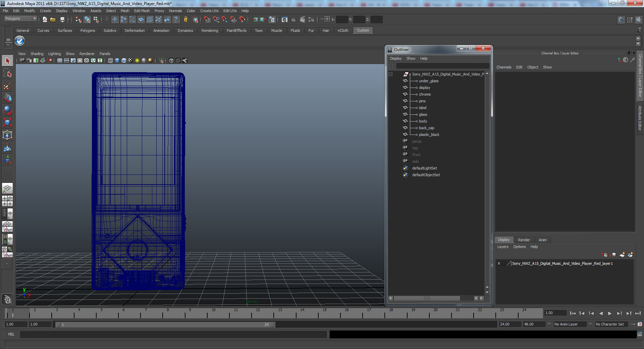Save scene with the disk icon
The height and width of the screenshot is (349, 644).
tap(62, 20)
